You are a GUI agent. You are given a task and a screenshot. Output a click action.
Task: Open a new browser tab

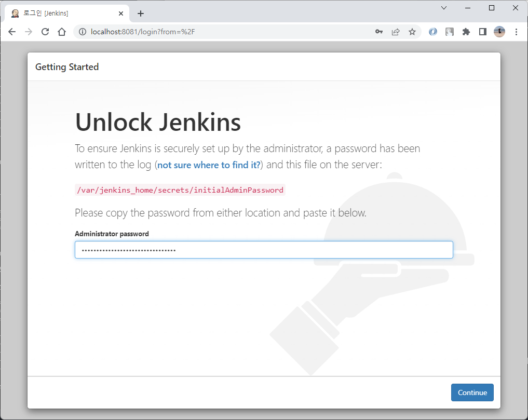tap(141, 13)
